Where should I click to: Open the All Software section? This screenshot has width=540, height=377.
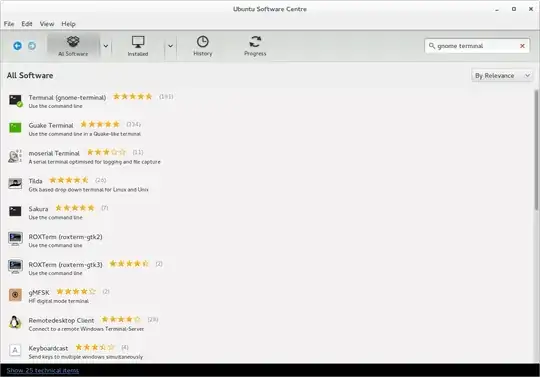[73, 46]
